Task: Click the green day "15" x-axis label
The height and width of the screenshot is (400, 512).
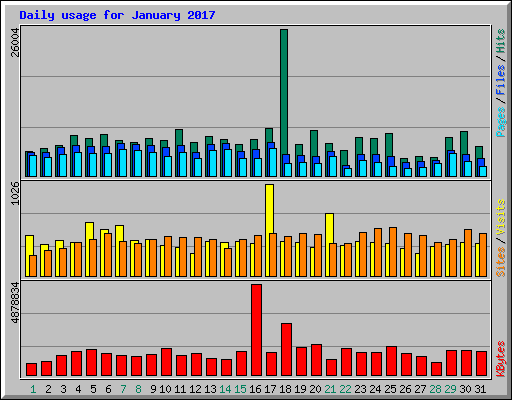Action: [x=240, y=389]
